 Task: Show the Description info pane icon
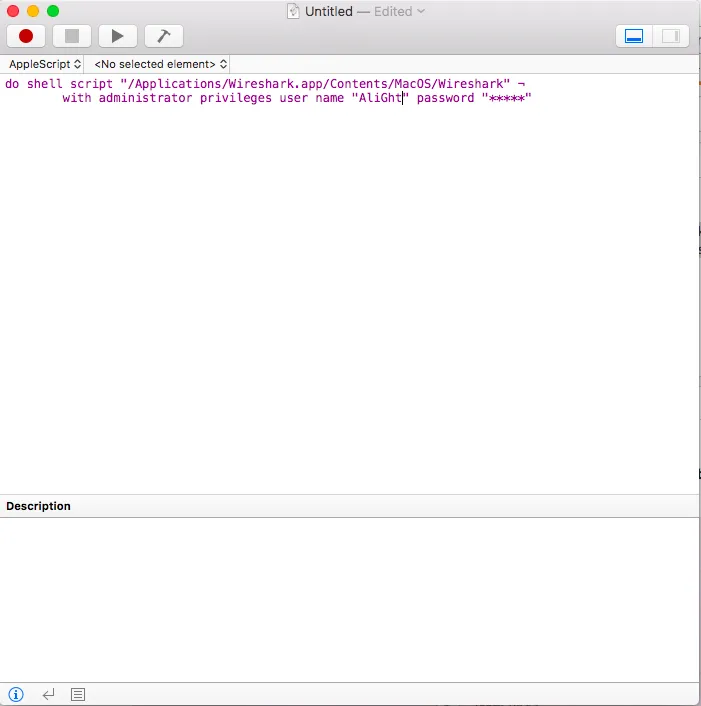(16, 694)
